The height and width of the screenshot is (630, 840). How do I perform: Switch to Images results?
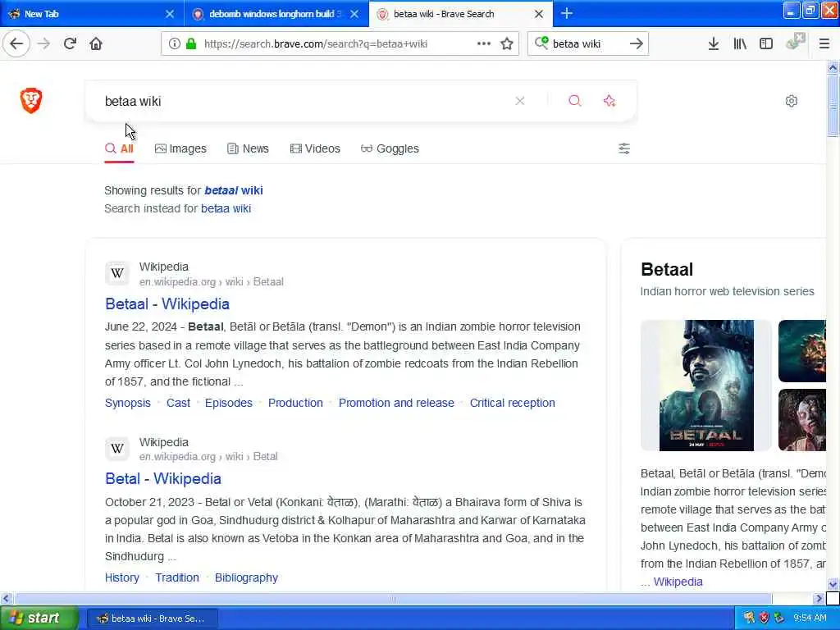pos(180,148)
